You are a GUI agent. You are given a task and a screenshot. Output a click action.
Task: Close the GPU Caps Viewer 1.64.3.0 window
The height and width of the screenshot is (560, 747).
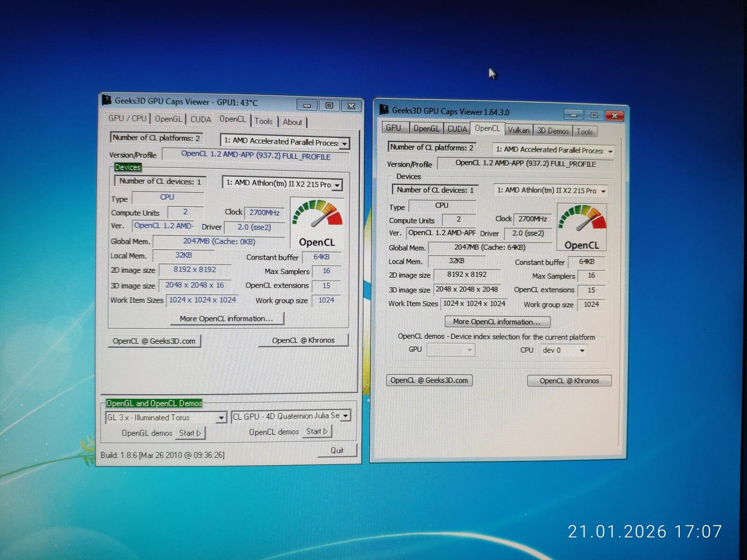pos(614,115)
